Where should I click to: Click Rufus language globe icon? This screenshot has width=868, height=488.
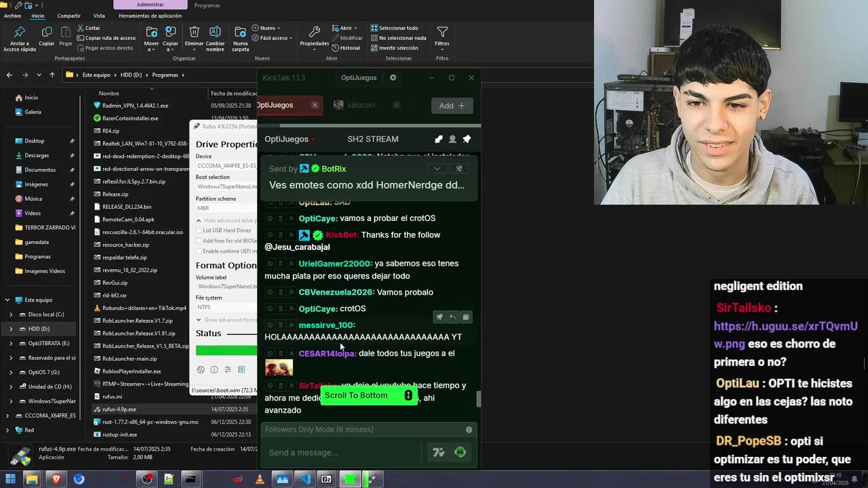(x=201, y=369)
